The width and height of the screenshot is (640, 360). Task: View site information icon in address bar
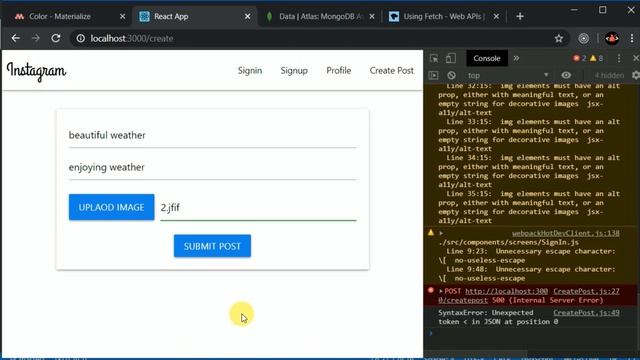81,38
